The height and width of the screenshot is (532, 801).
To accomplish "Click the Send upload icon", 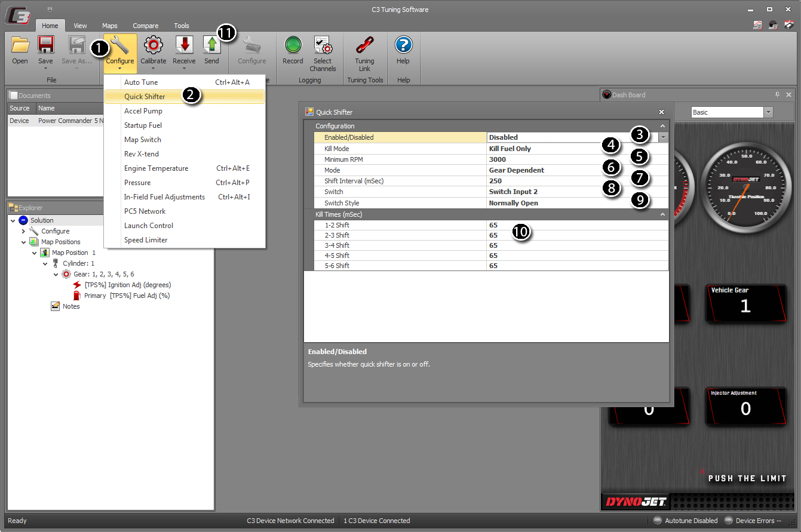I will click(211, 45).
